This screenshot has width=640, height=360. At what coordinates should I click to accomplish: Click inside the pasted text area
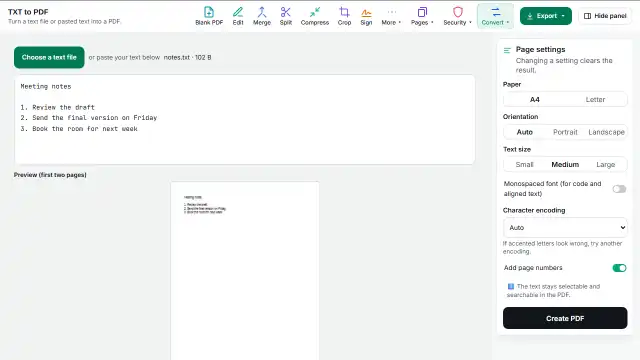(x=245, y=120)
